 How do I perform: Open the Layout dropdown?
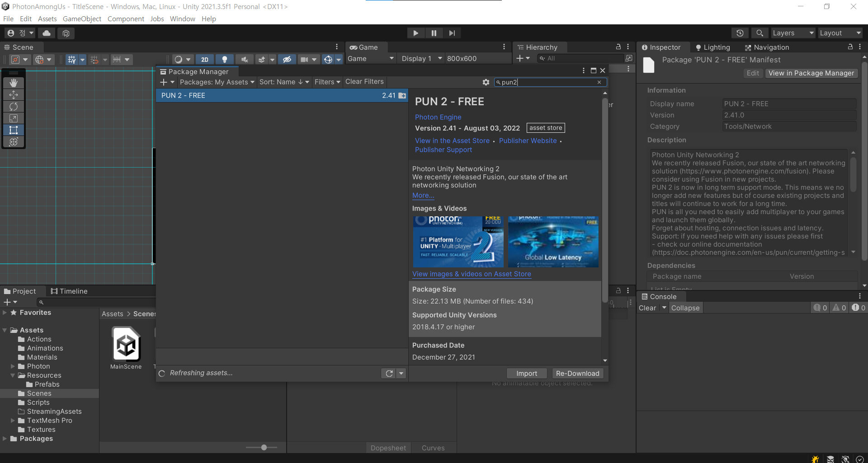point(840,33)
